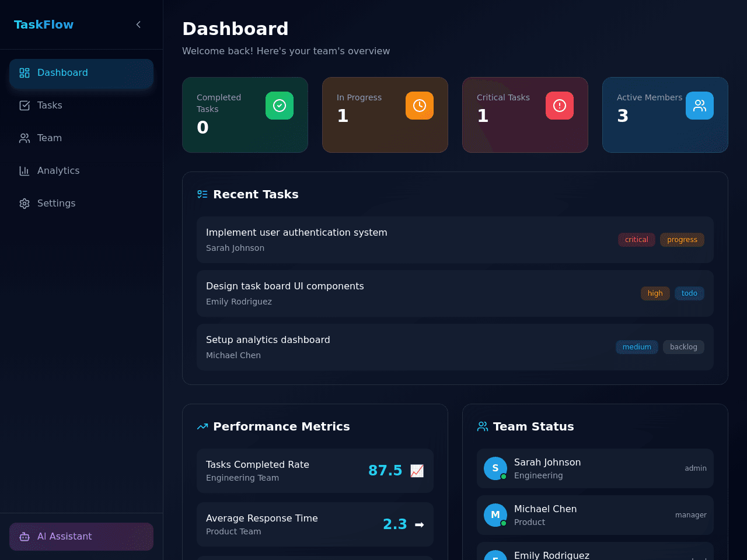Click Michael Chen's M avatar
Viewport: 747px width, 560px height.
point(495,515)
